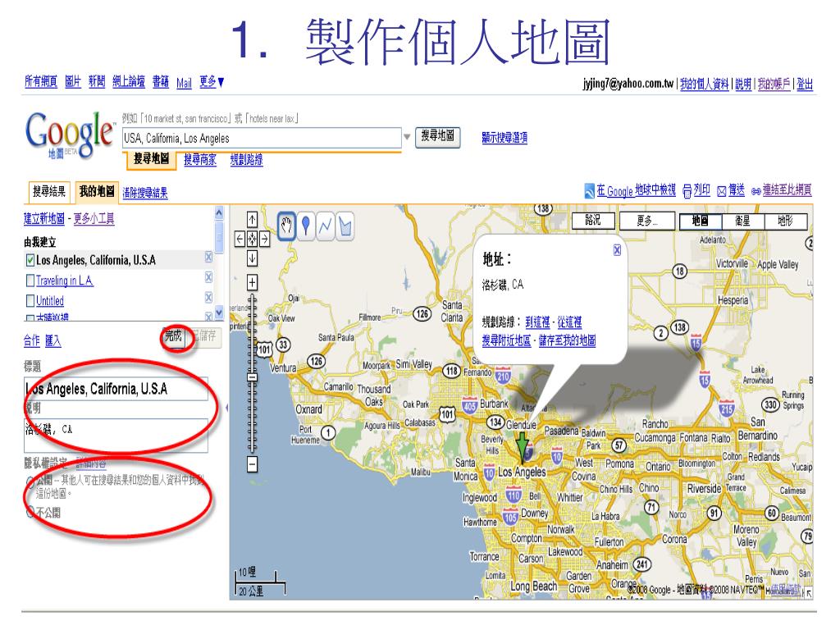Screen dimensions: 840x630
Task: Select the draw line tool
Action: (325, 226)
